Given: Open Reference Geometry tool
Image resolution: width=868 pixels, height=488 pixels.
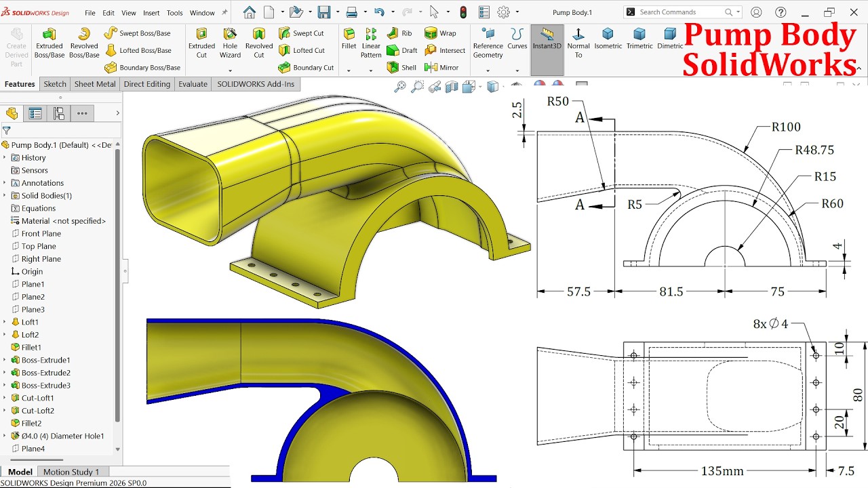Looking at the screenshot, I should pos(488,43).
